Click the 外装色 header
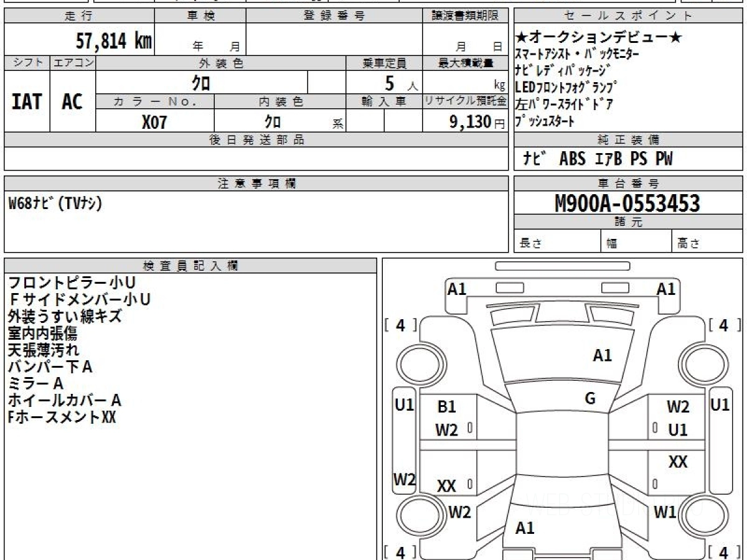This screenshot has height=560, width=747. 221,63
